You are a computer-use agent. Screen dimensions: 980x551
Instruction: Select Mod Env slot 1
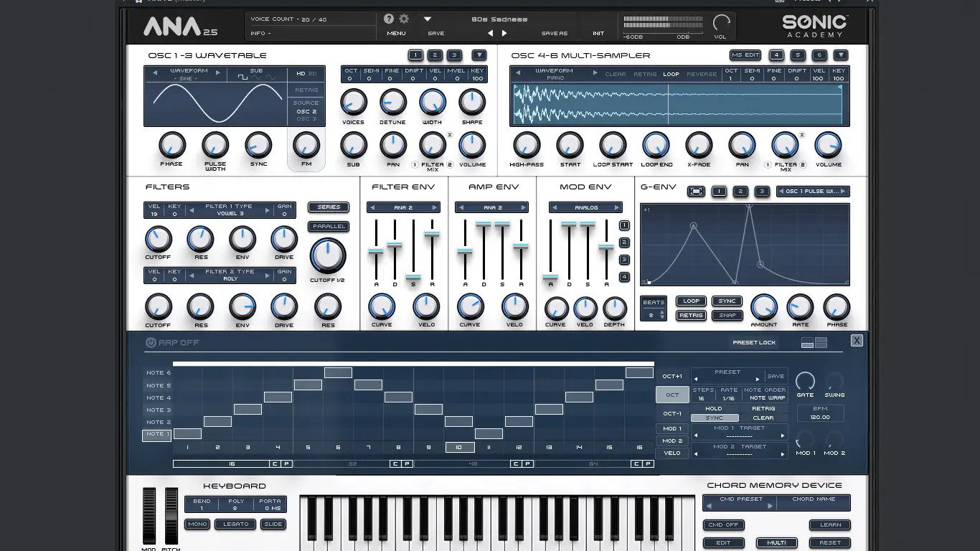tap(624, 225)
